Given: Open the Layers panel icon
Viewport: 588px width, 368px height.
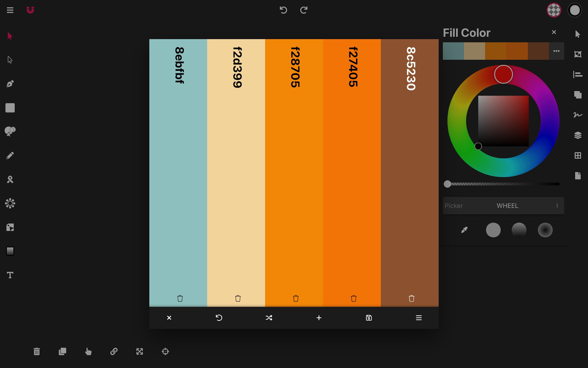Looking at the screenshot, I should (x=578, y=135).
